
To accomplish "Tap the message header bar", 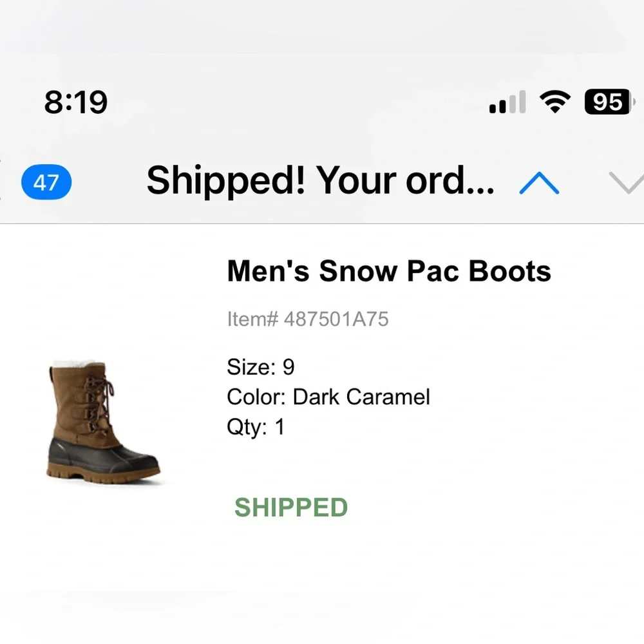I will (x=322, y=183).
